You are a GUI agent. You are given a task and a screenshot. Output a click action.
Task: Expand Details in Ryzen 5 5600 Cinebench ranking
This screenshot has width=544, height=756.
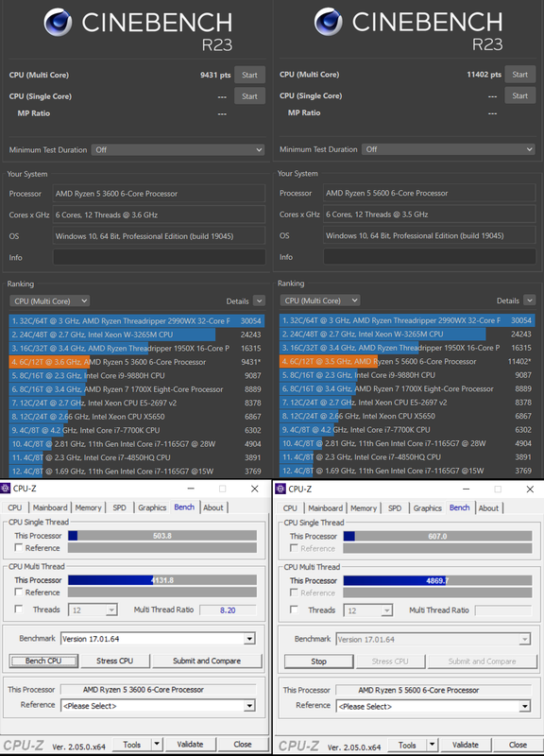coord(529,301)
